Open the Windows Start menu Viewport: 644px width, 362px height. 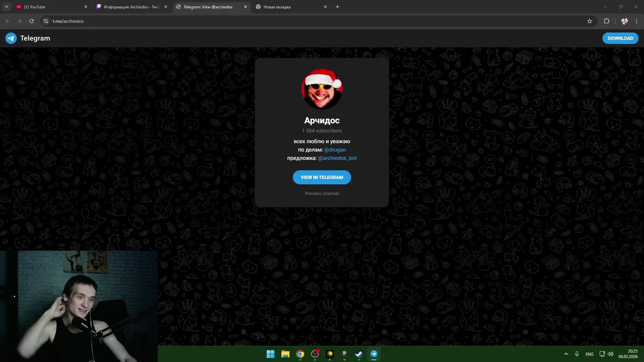tap(270, 354)
